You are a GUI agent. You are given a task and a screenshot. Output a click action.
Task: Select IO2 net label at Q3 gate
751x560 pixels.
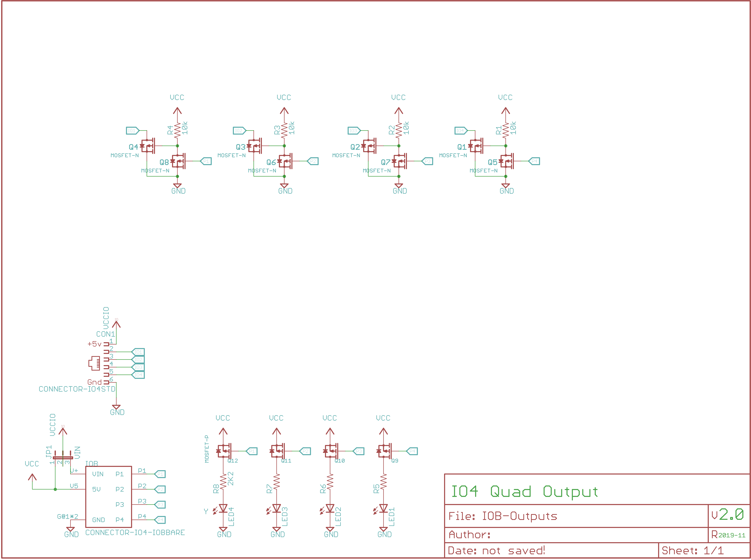(240, 131)
